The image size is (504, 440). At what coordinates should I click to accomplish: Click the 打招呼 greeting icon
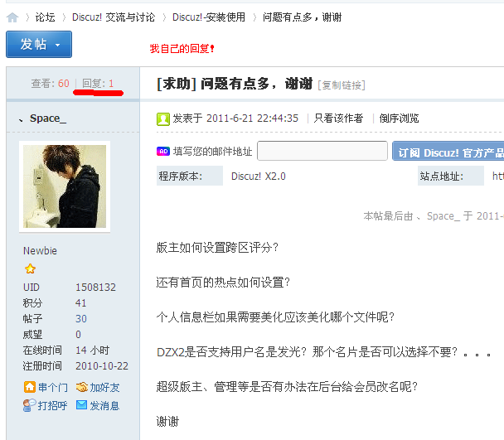pyautogui.click(x=29, y=405)
